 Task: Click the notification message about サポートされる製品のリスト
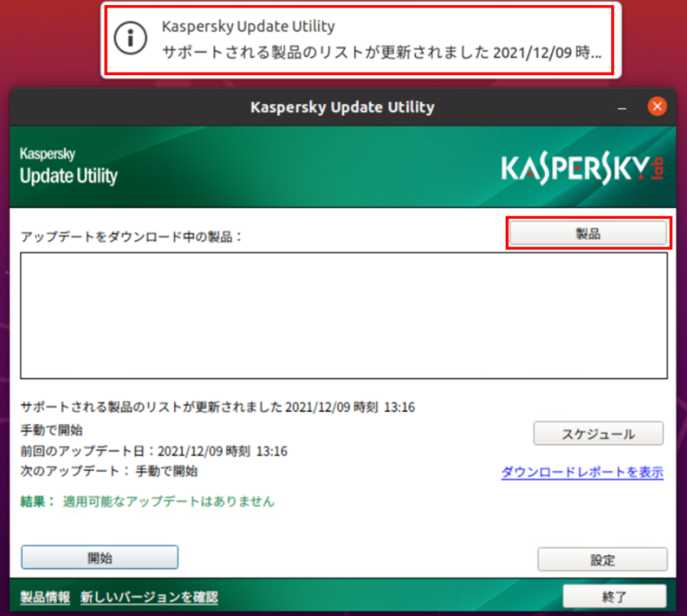click(381, 52)
